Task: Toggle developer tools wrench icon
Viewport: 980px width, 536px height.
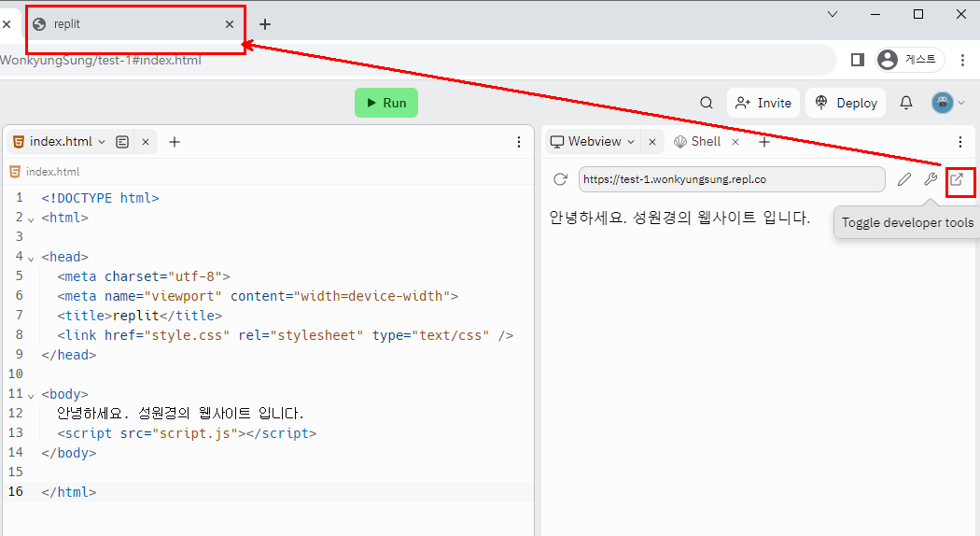Action: (x=931, y=179)
